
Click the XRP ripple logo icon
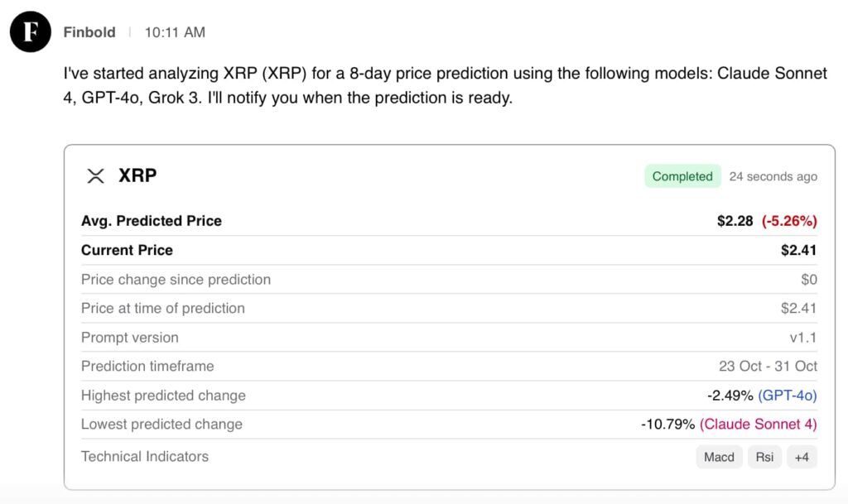(x=94, y=175)
